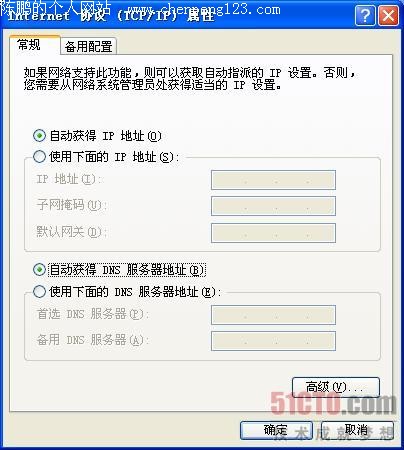
Task: Cancel with the 取消 button
Action: (x=357, y=430)
